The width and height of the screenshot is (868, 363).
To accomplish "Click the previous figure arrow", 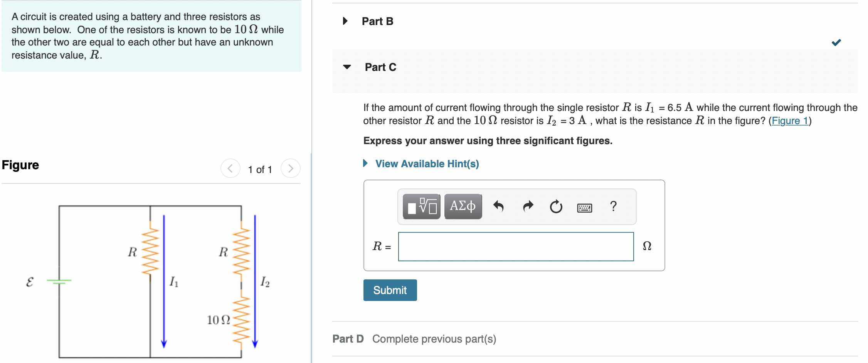I will [230, 168].
